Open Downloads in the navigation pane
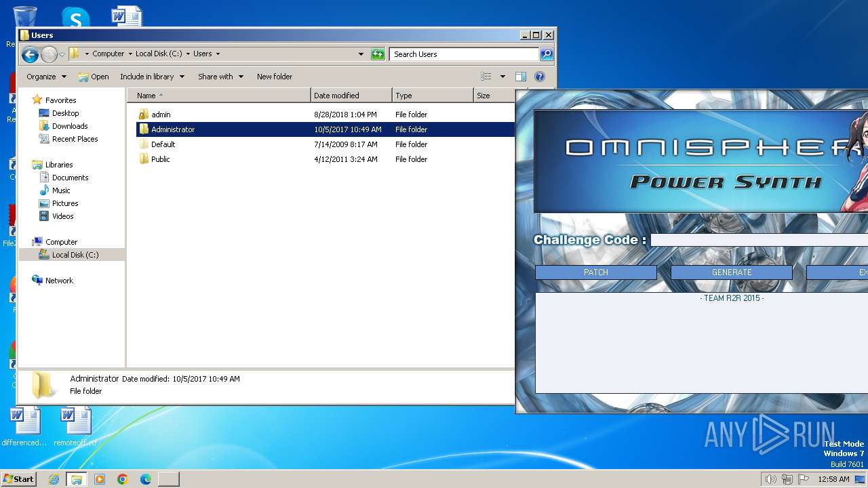Image resolution: width=868 pixels, height=488 pixels. click(70, 126)
